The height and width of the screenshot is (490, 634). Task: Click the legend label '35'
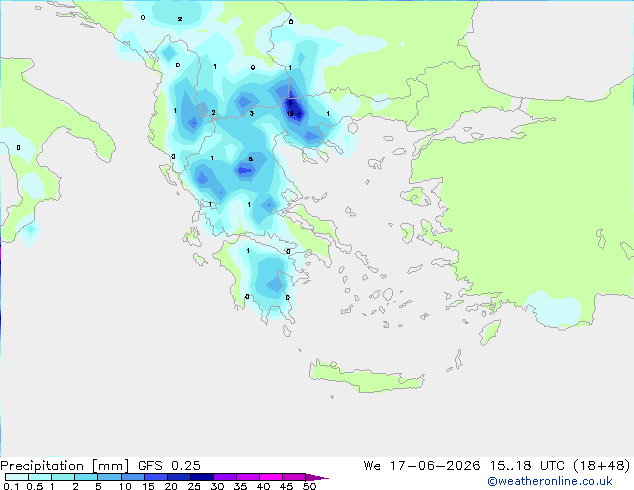[240, 486]
